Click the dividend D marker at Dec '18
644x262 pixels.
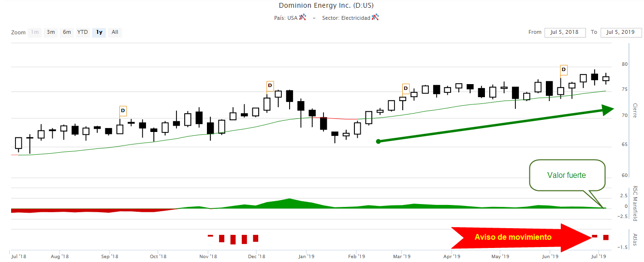coord(270,87)
